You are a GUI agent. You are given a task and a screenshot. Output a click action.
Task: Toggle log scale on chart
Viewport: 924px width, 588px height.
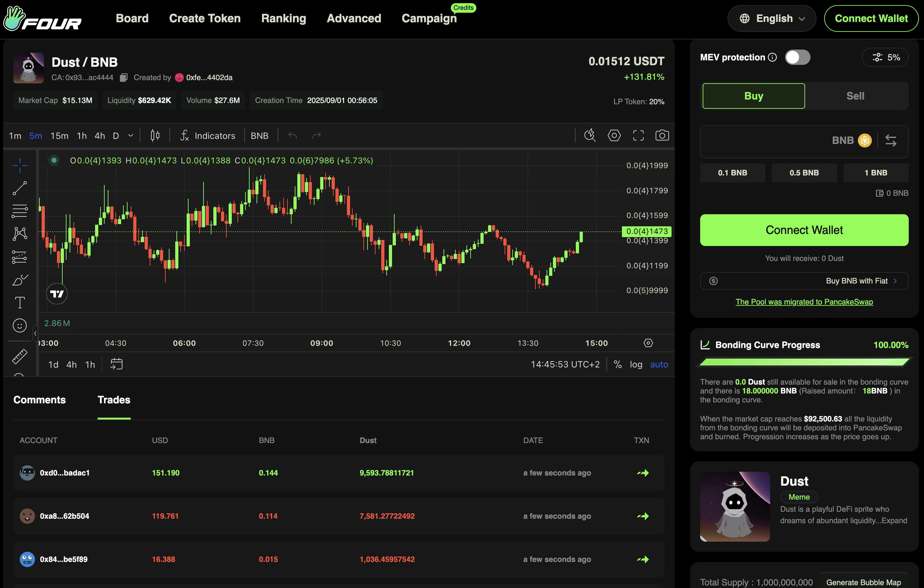click(636, 364)
